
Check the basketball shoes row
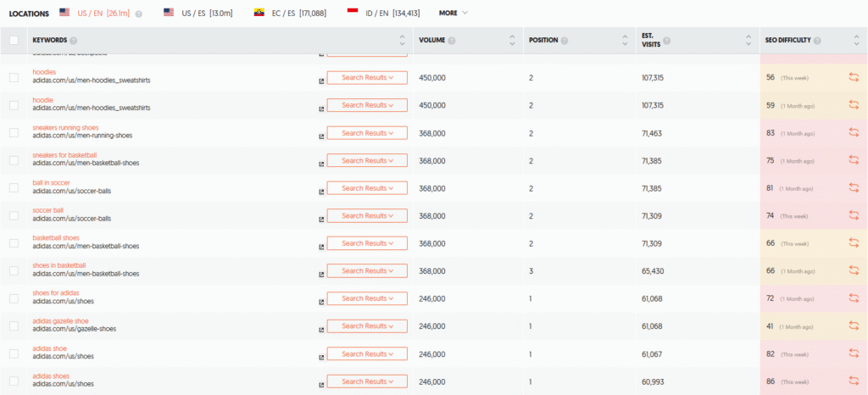pyautogui.click(x=14, y=243)
